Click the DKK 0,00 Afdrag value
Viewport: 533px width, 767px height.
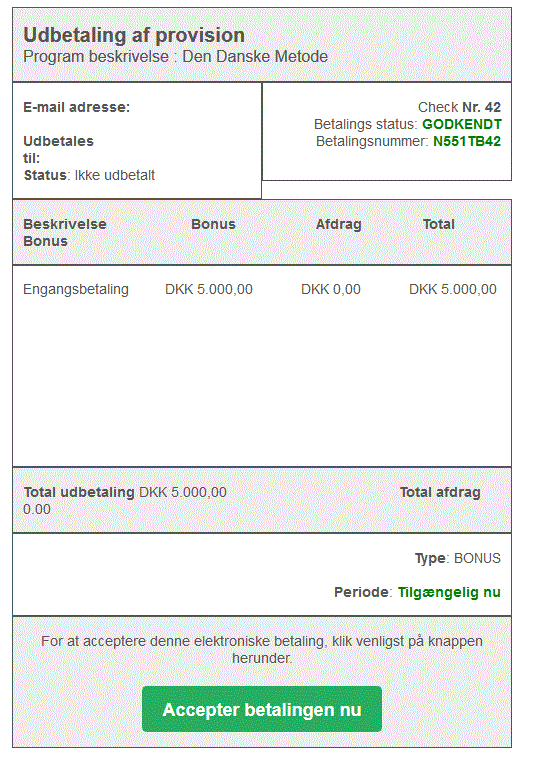pyautogui.click(x=331, y=289)
